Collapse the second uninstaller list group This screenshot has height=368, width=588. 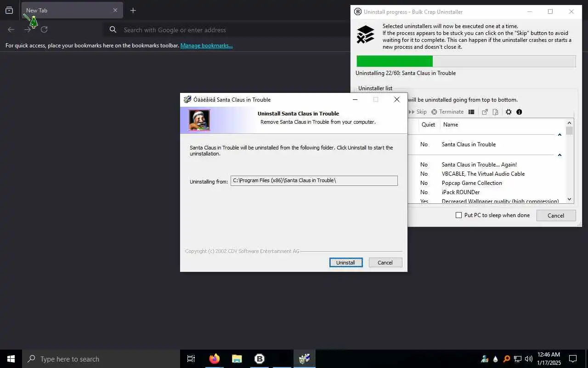click(560, 155)
